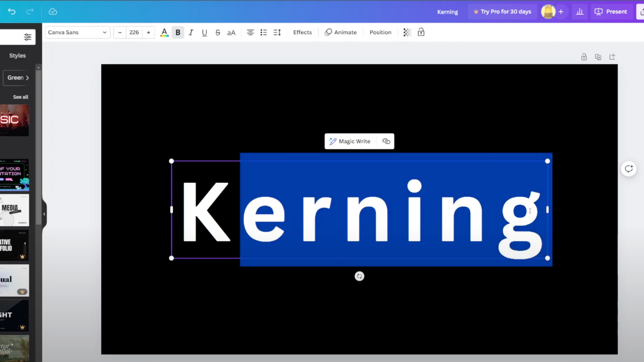The height and width of the screenshot is (362, 644).
Task: Click the Kerning document title
Action: click(x=447, y=12)
